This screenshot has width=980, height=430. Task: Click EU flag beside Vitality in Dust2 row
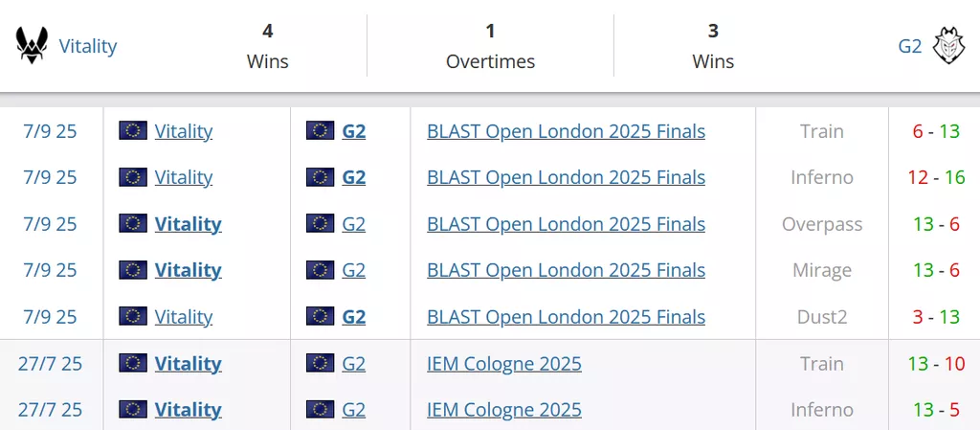coord(133,317)
